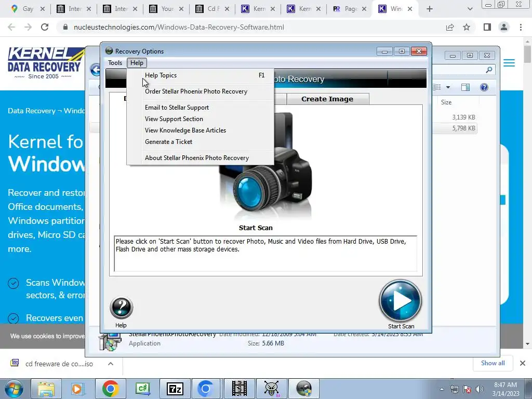Viewport: 532px width, 399px height.
Task: Click the browser back arrow
Action: 11,27
